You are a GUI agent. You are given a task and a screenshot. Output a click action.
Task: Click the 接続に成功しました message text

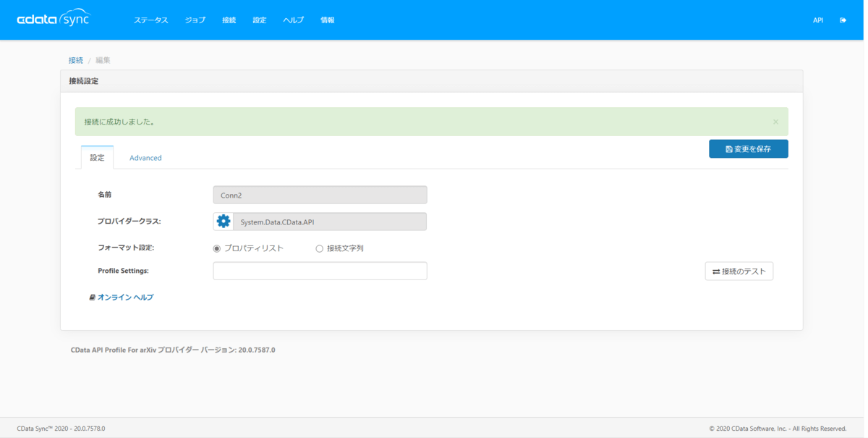pyautogui.click(x=119, y=122)
